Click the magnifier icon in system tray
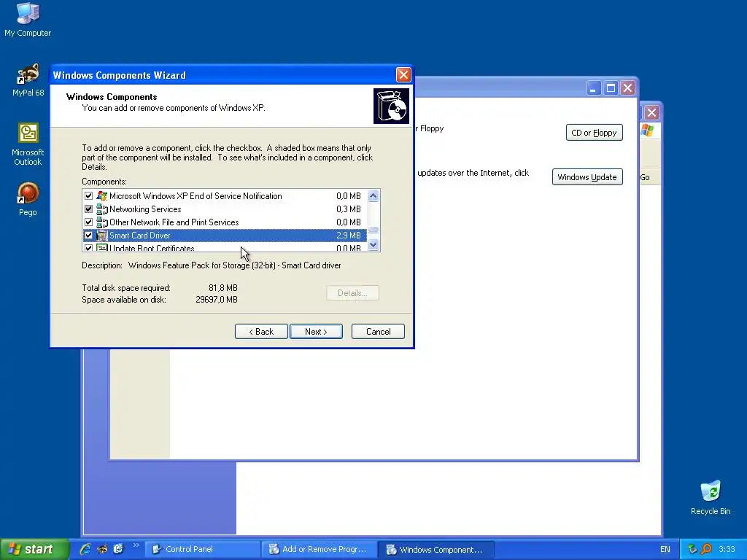Image resolution: width=747 pixels, height=560 pixels. [706, 549]
